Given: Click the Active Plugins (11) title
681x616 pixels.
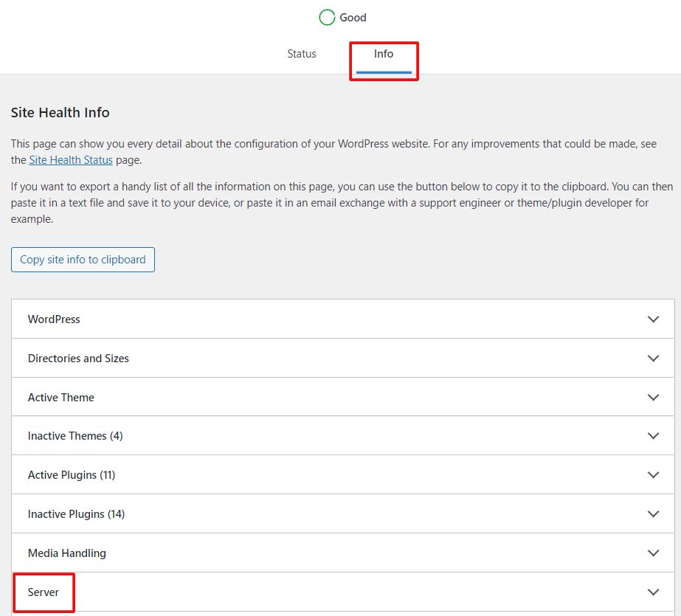Looking at the screenshot, I should tap(72, 474).
